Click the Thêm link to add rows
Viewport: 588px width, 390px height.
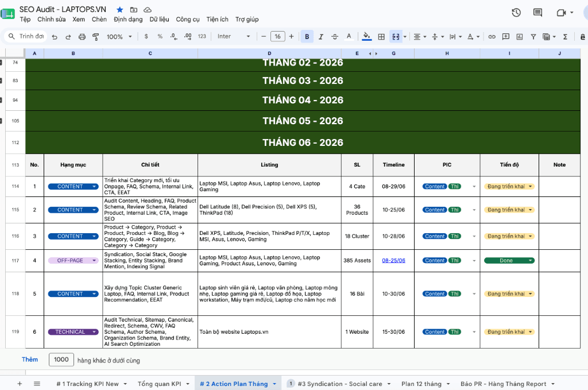[30, 360]
